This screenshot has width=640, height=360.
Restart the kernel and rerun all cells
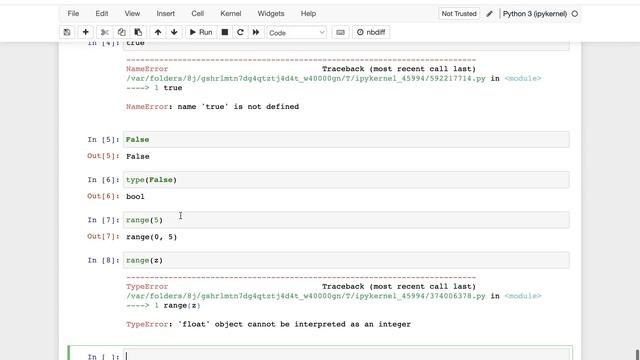tap(256, 32)
